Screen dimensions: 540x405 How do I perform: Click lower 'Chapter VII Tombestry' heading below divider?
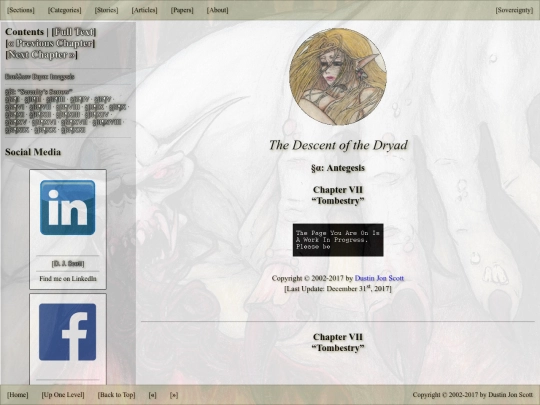338,342
